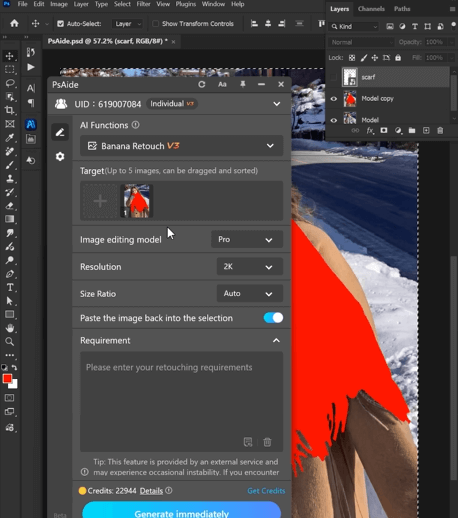Open the Size Ratio Auto dropdown
The image size is (458, 518).
pos(250,294)
